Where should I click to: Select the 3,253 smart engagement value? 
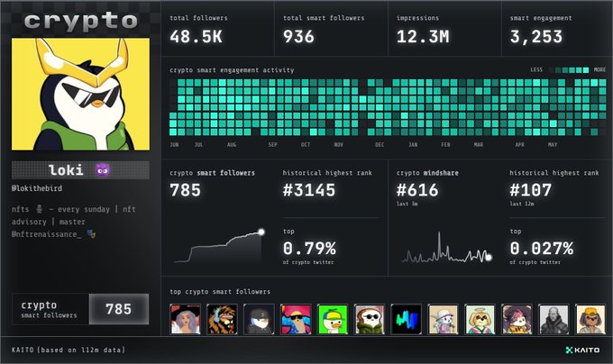tap(536, 37)
